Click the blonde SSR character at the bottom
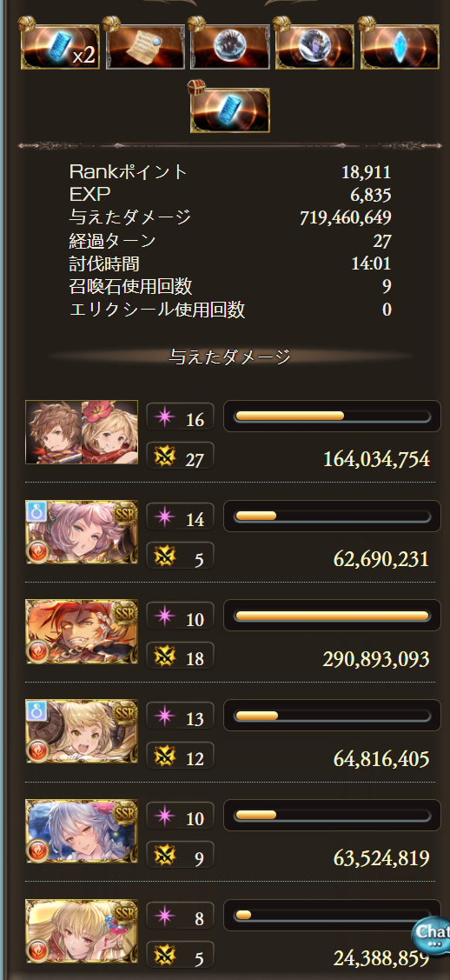 82,930
